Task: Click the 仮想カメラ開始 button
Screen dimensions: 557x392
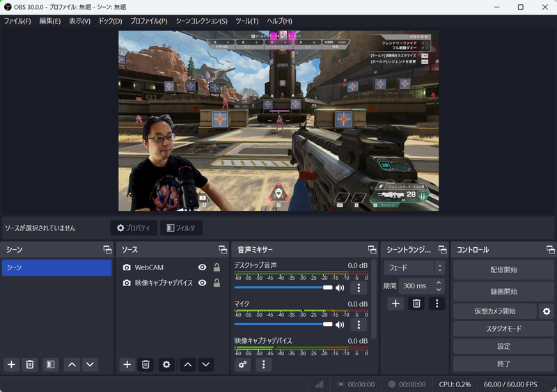Action: click(495, 311)
